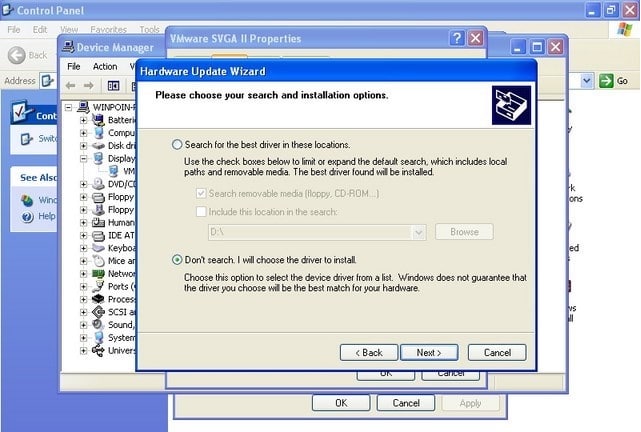Click Cancel in the lowest background dialog
Screen dimensions: 641x432
(x=406, y=403)
